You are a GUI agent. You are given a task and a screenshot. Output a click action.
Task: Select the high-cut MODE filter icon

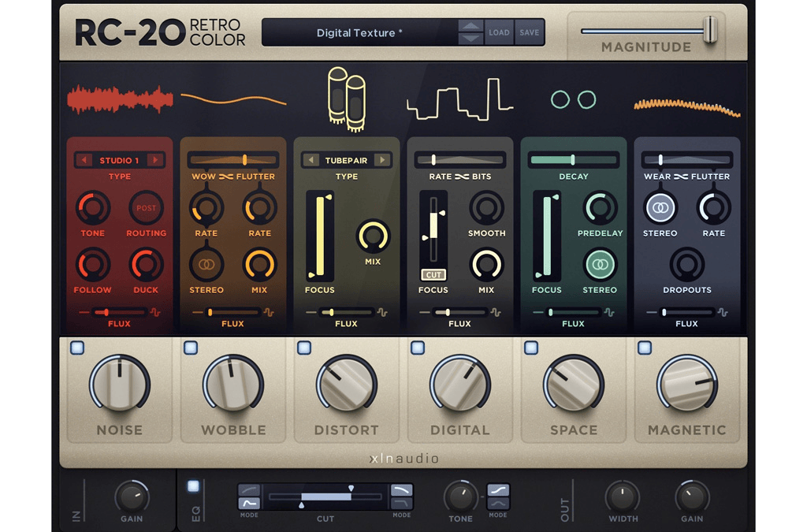(x=402, y=498)
